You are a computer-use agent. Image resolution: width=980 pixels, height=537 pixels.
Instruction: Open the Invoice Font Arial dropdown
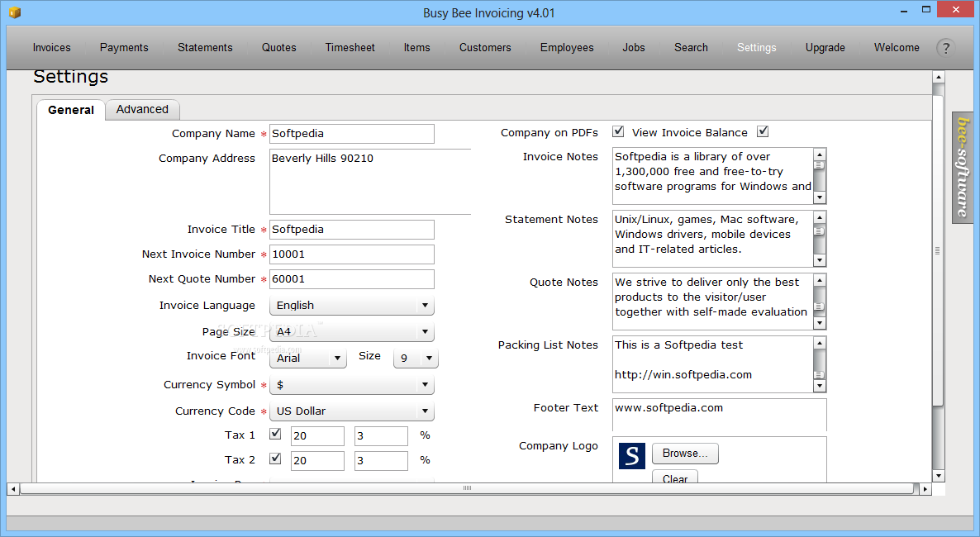(308, 358)
